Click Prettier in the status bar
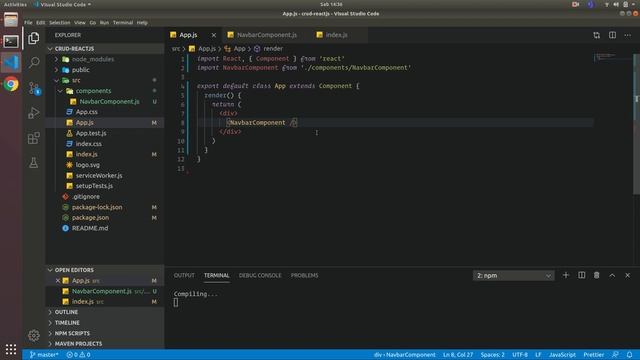This screenshot has width=640, height=360. coord(594,355)
